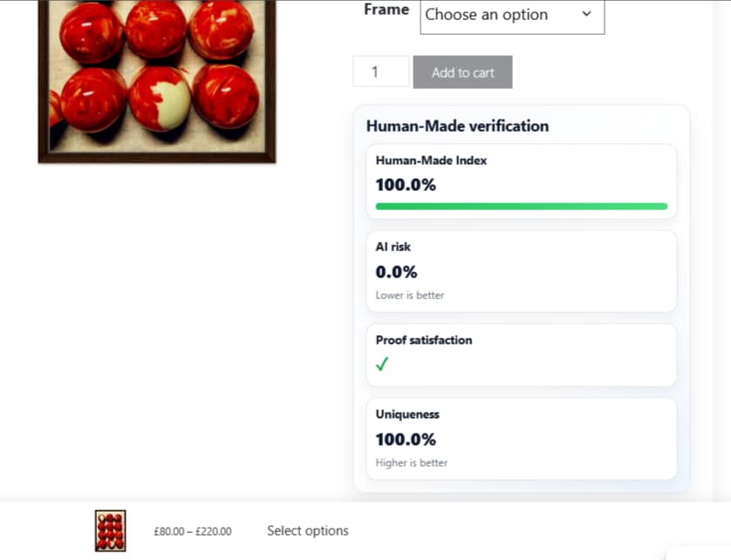Click the product quantity input field
Screen dimensions: 731x560
pyautogui.click(x=381, y=72)
